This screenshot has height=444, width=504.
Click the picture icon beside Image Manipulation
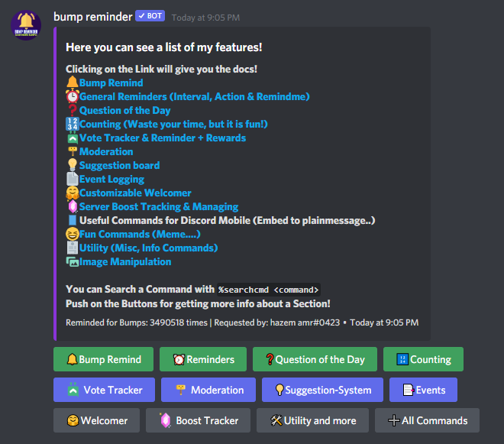point(72,261)
